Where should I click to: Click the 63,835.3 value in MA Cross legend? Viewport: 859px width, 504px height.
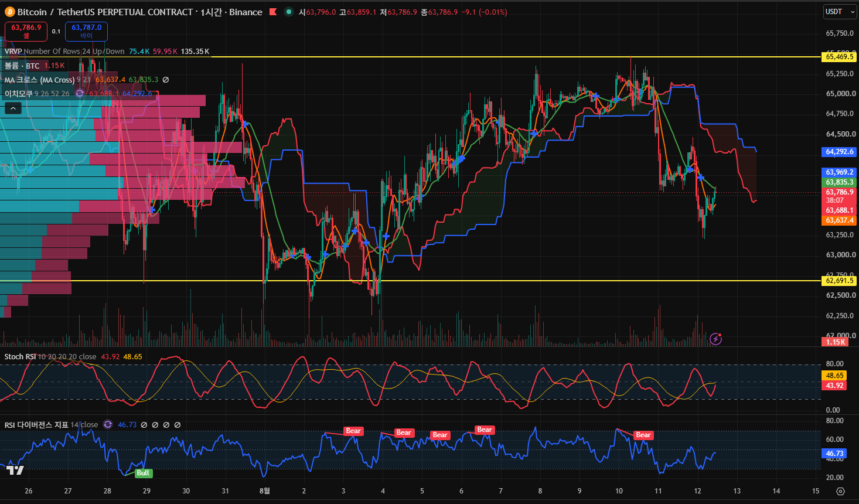[144, 80]
